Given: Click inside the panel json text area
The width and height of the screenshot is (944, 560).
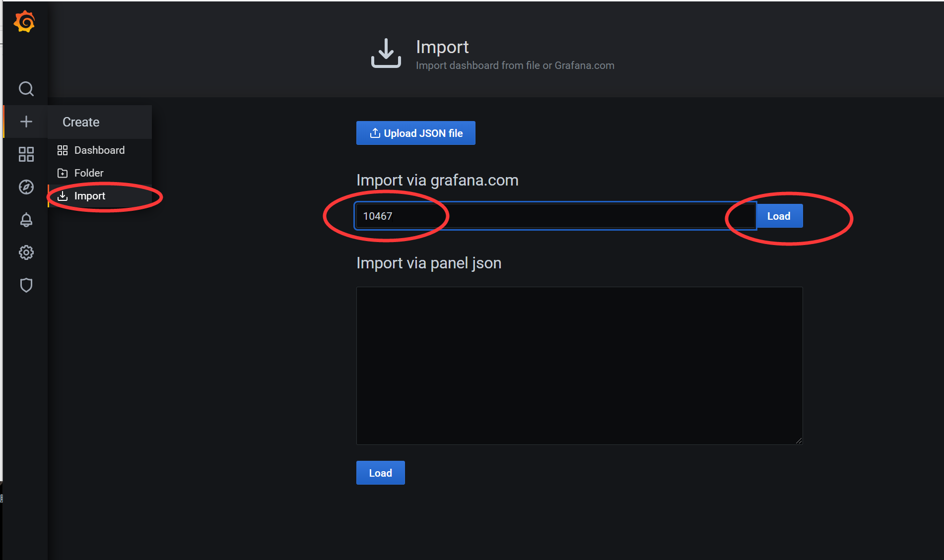Looking at the screenshot, I should [579, 366].
